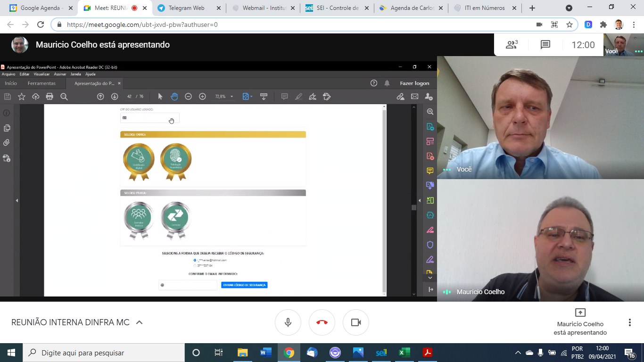This screenshot has width=644, height=362.
Task: Show the meeting participants list
Action: pos(512,45)
